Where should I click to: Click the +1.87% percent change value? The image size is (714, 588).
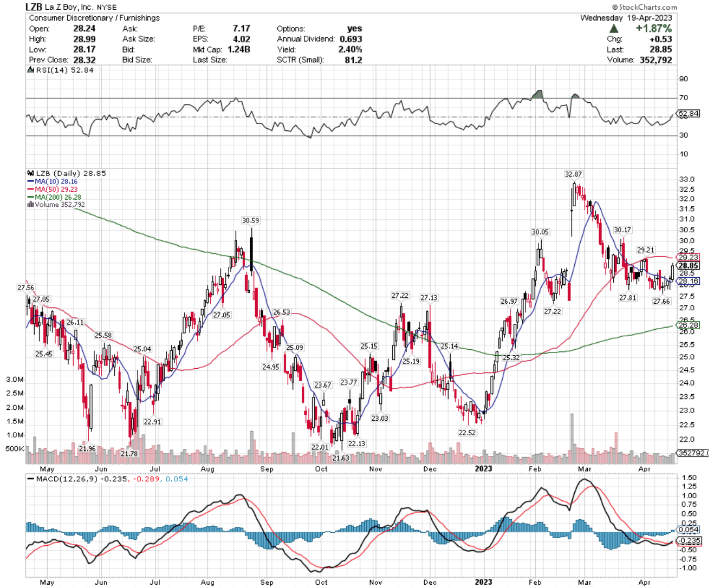654,28
